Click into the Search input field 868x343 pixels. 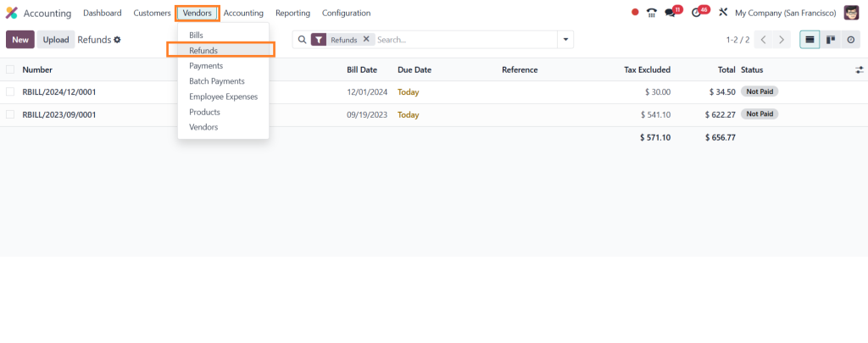[x=465, y=40]
